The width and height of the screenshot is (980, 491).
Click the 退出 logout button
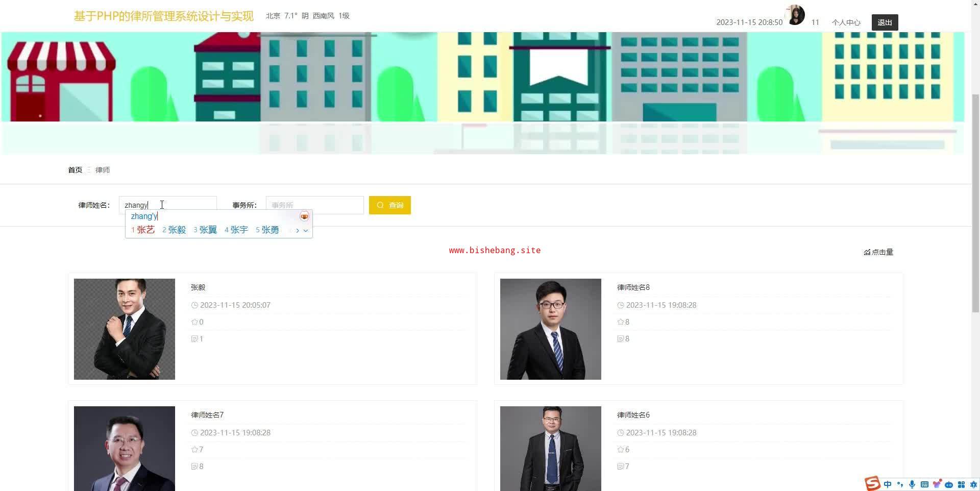point(885,22)
